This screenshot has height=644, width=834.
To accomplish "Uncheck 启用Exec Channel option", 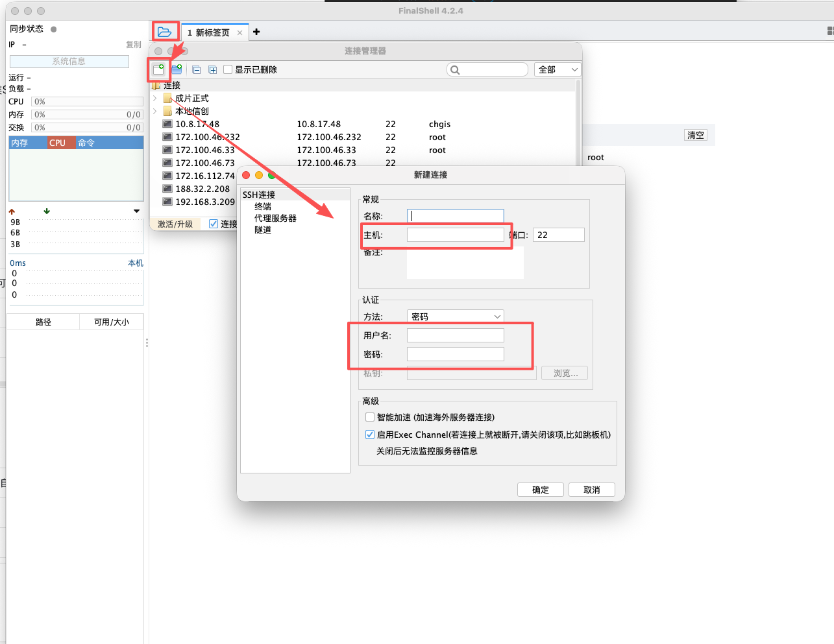I will coord(370,435).
